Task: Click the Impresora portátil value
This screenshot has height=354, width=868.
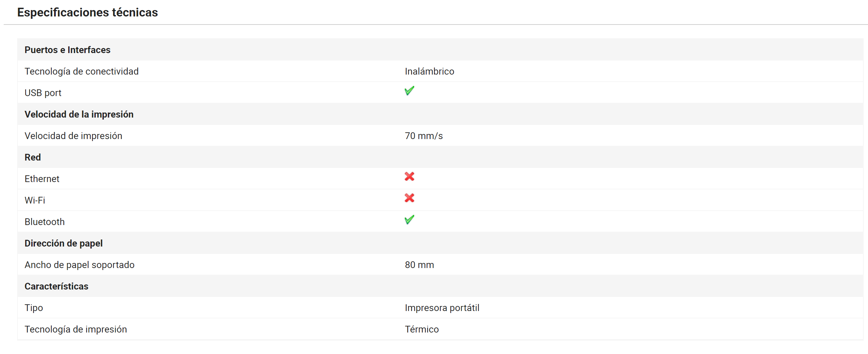Action: [442, 308]
